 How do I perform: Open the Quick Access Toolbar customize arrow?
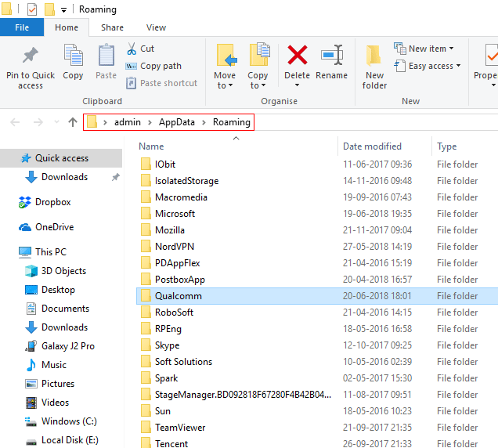coord(64,10)
